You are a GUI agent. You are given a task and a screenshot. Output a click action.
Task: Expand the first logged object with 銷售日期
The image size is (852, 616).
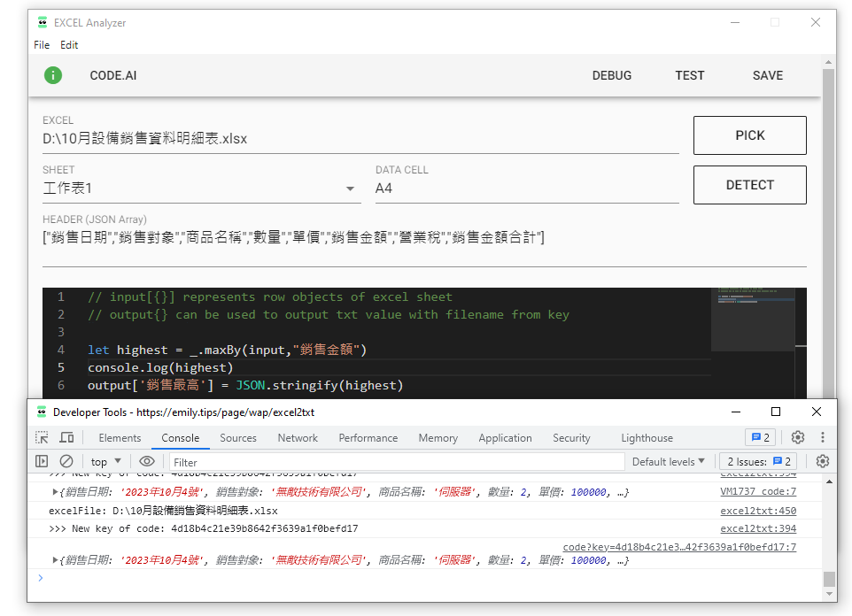point(55,492)
